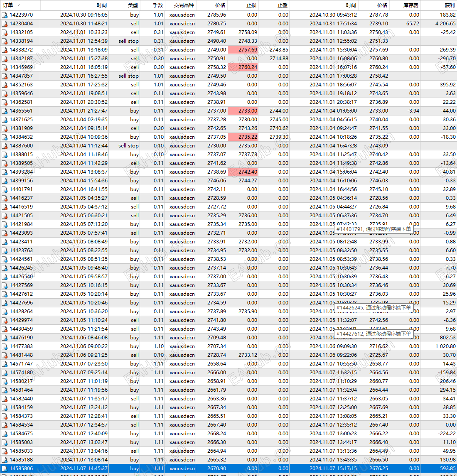This screenshot has width=457, height=476.
Task: Select close time 2024.11.04 16:47:28
Action: pos(333,146)
